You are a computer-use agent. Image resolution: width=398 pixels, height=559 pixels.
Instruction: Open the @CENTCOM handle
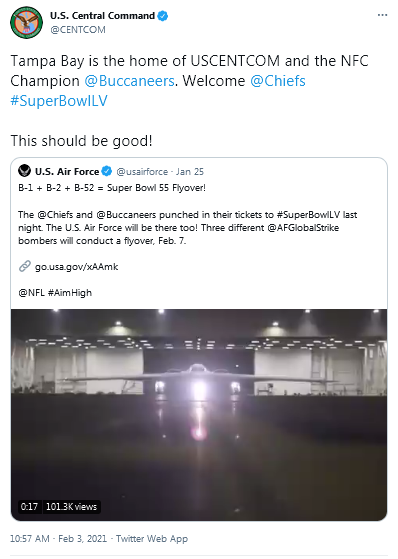click(78, 30)
